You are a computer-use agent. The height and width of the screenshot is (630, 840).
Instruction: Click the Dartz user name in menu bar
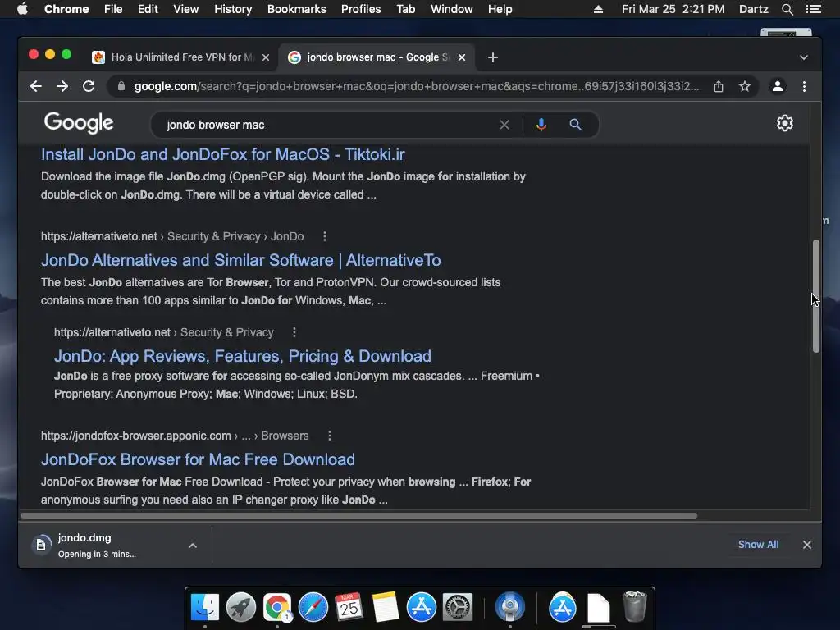[x=753, y=9]
